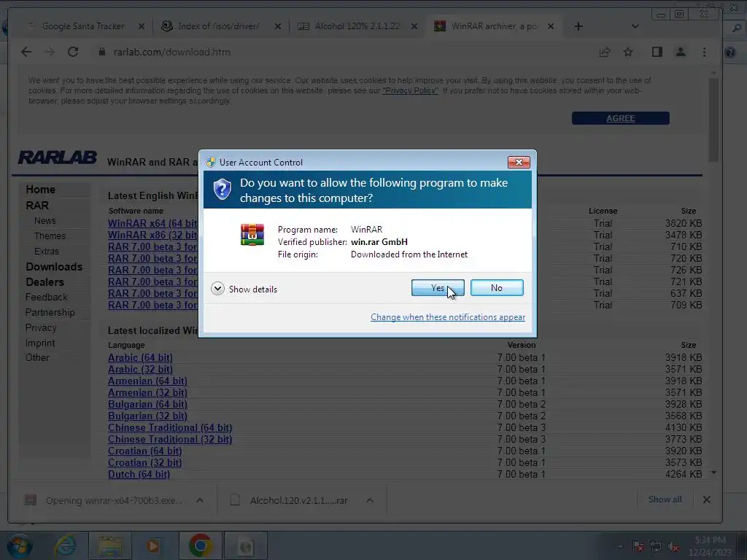Click muted volume icon in system tray
The height and width of the screenshot is (560, 747).
coord(673,547)
